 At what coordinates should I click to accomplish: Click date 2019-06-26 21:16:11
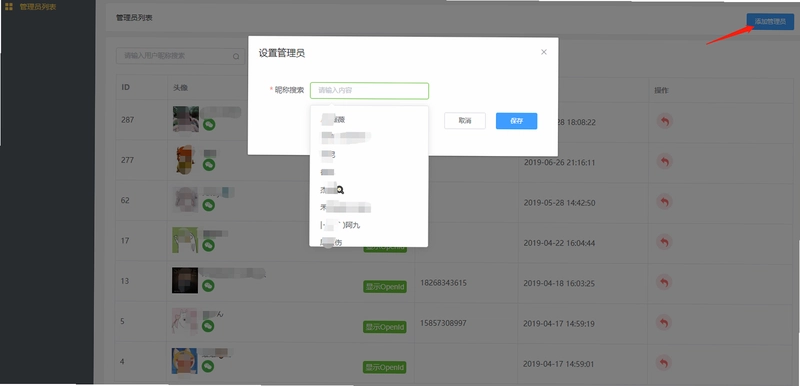[559, 163]
